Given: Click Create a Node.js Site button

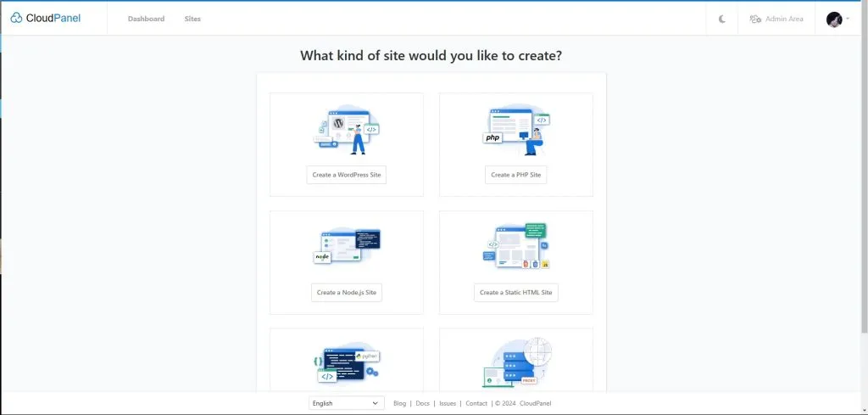Looking at the screenshot, I should [347, 293].
